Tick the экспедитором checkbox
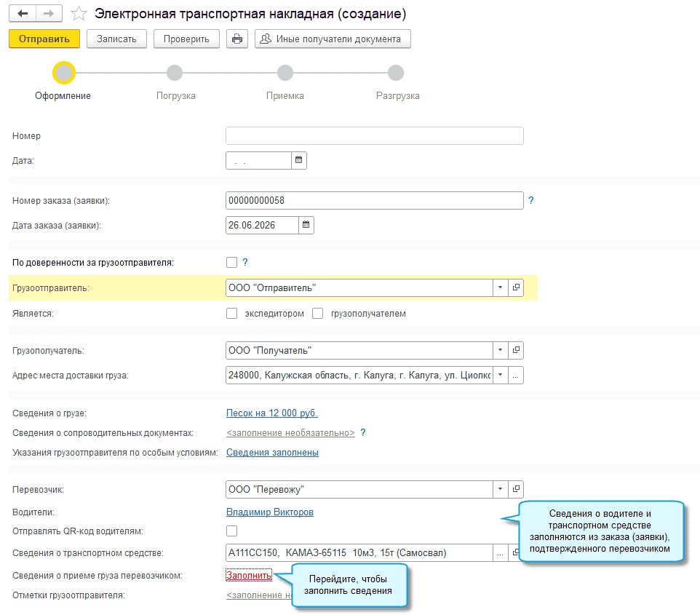The width and height of the screenshot is (700, 615). 231,314
